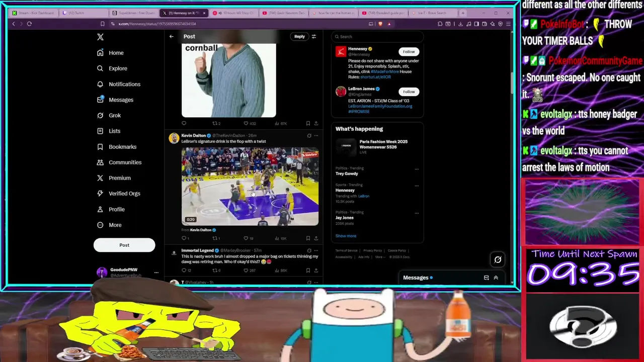Repost Immortal Legend's post
644x362 pixels.
pos(214,270)
